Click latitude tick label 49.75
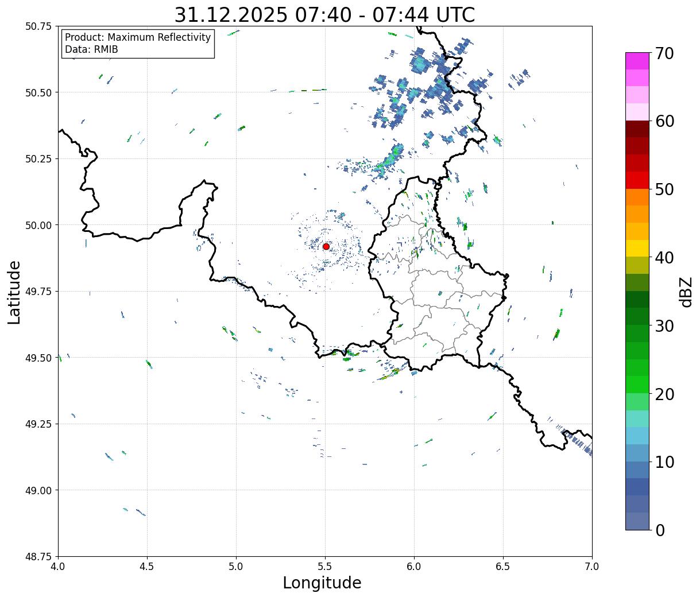Image resolution: width=700 pixels, height=597 pixels. pos(39,292)
